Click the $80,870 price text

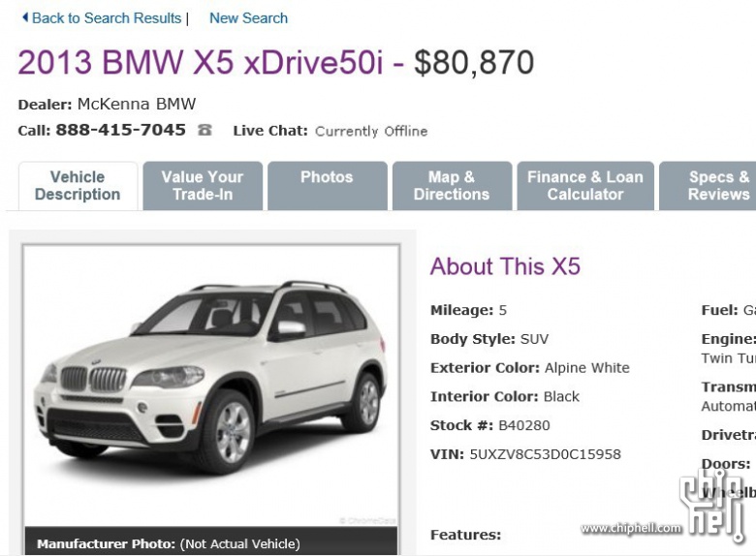[474, 63]
